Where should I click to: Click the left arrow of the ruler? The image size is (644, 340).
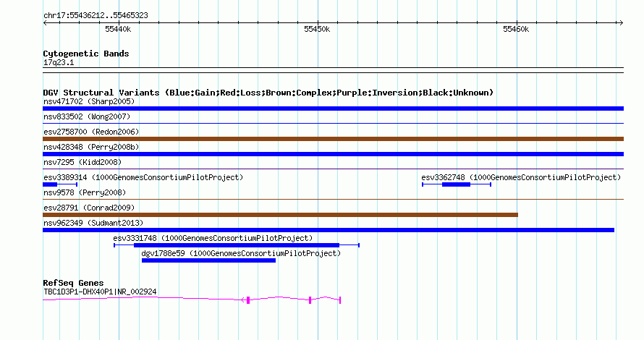click(45, 22)
